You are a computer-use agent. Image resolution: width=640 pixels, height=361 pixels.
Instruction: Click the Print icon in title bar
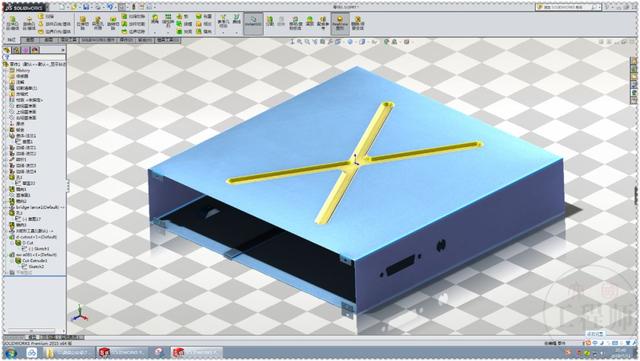(x=98, y=7)
